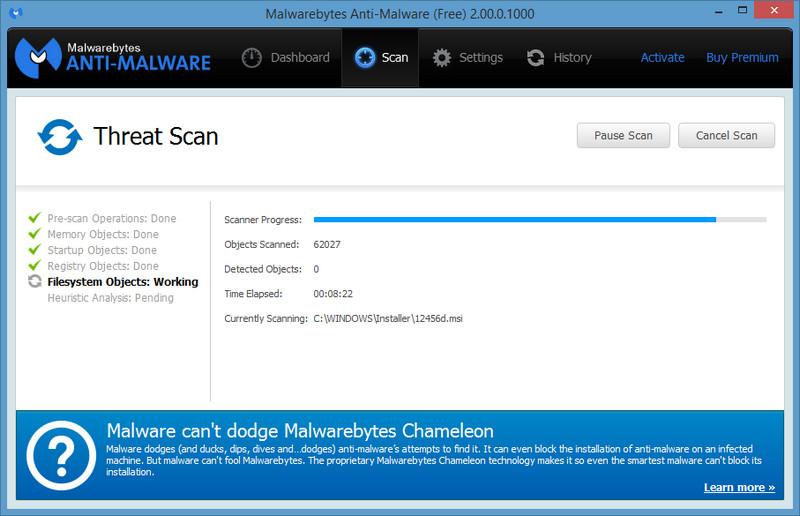Viewport: 800px width, 516px height.
Task: Select 'Pre-scan Operations: Done' text
Action: click(x=112, y=218)
